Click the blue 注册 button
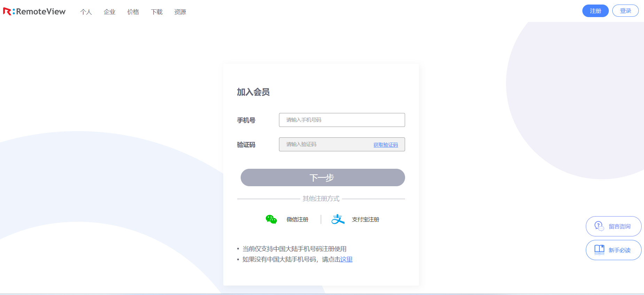The image size is (644, 295). 595,11
